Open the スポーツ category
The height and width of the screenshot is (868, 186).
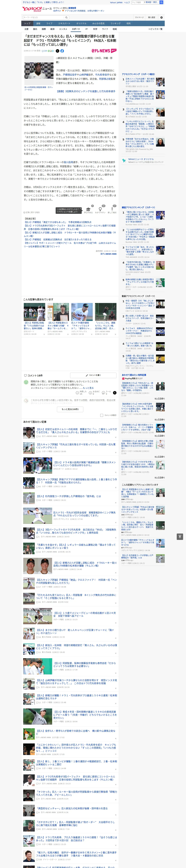click(76, 29)
